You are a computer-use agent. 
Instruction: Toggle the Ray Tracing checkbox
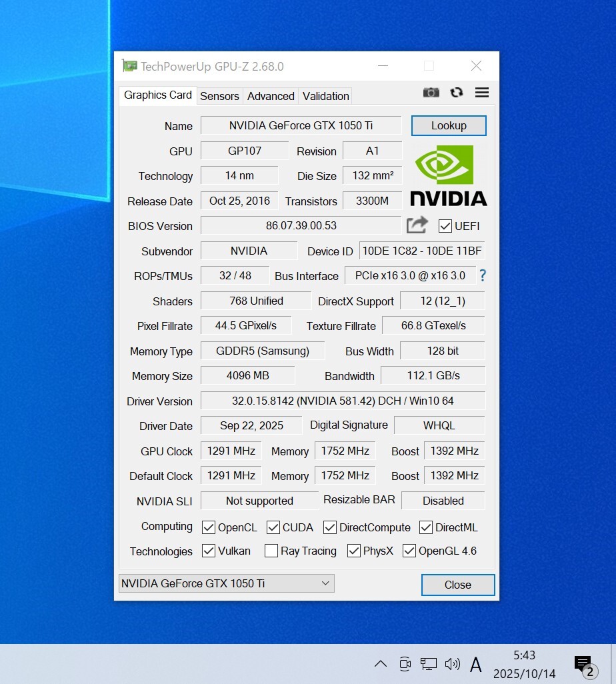point(271,551)
